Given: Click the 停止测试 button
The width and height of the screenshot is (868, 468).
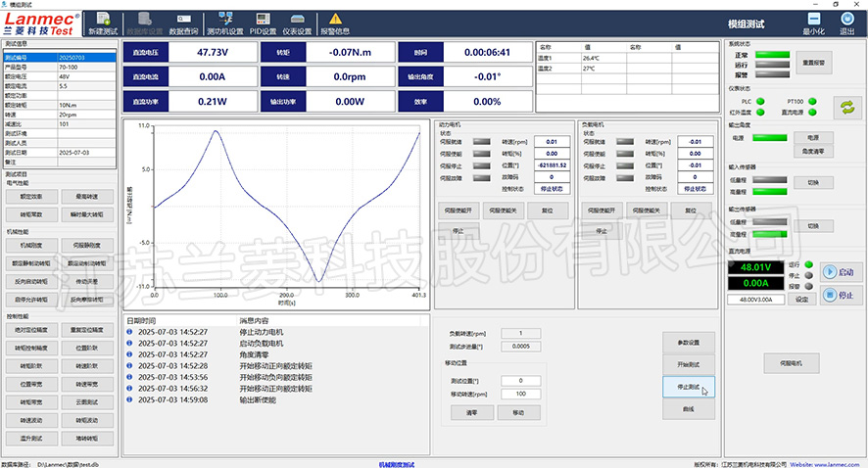Looking at the screenshot, I should pos(689,387).
